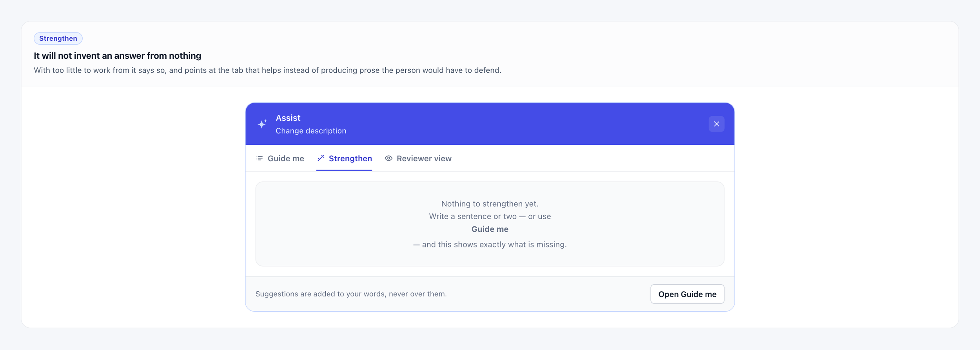Screen dimensions: 980x350
Task: Click the Assist title in header
Action: coord(288,118)
